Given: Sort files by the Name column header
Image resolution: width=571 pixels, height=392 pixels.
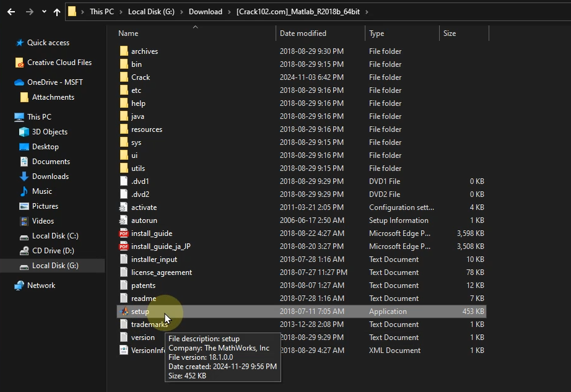Looking at the screenshot, I should [128, 33].
